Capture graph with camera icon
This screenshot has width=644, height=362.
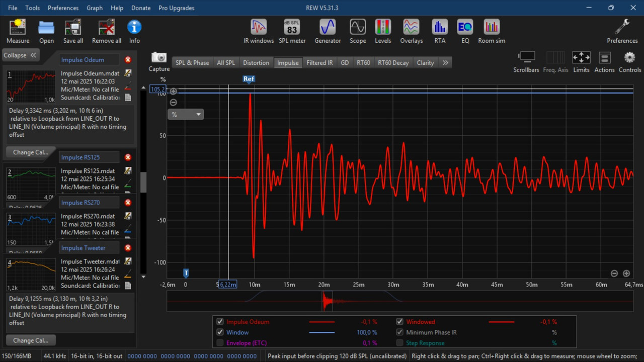point(159,62)
